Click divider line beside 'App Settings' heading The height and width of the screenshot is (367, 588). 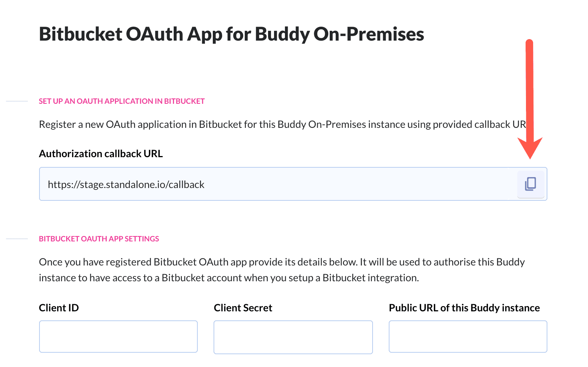pos(17,239)
